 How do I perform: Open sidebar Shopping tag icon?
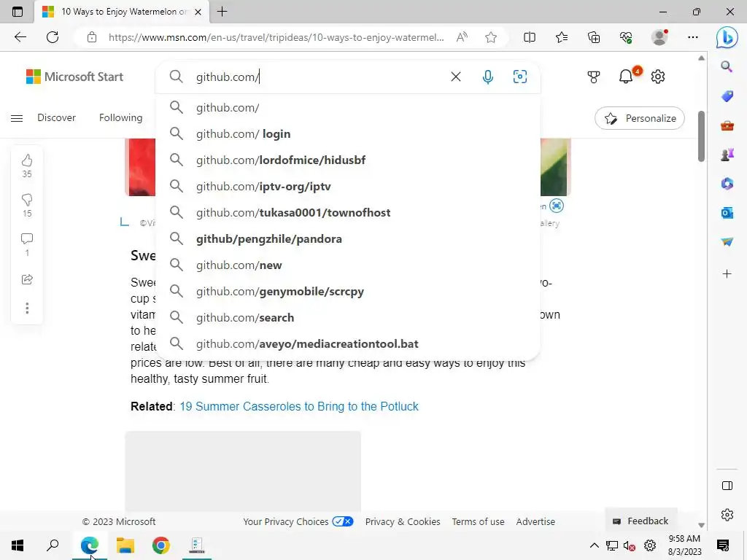[727, 96]
